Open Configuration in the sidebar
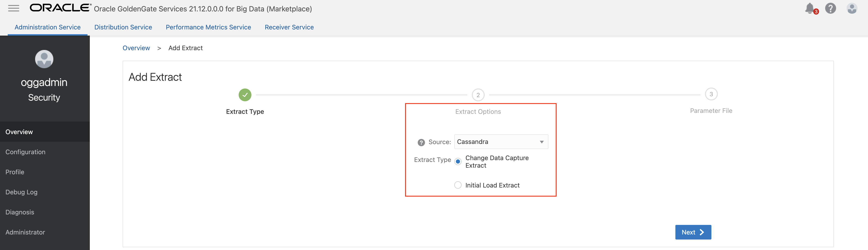The height and width of the screenshot is (250, 868). (x=25, y=152)
